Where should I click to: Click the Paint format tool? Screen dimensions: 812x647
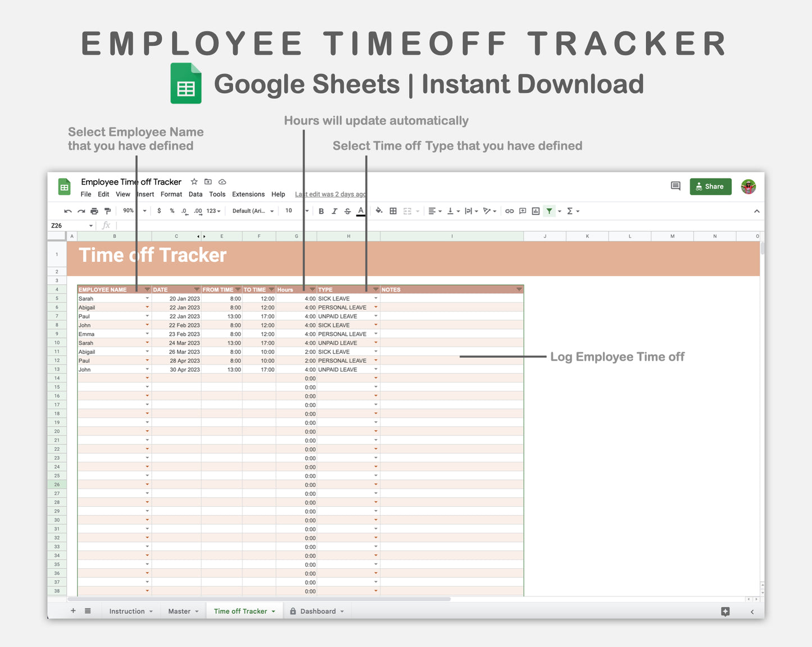tap(107, 211)
